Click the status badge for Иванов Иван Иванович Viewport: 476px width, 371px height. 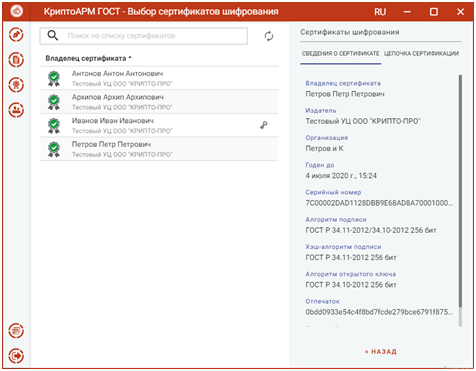click(x=54, y=126)
